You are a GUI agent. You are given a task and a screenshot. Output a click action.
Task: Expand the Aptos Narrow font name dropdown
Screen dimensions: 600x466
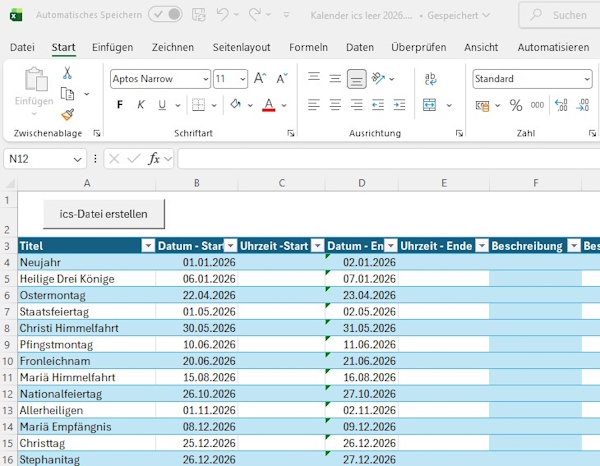[205, 79]
